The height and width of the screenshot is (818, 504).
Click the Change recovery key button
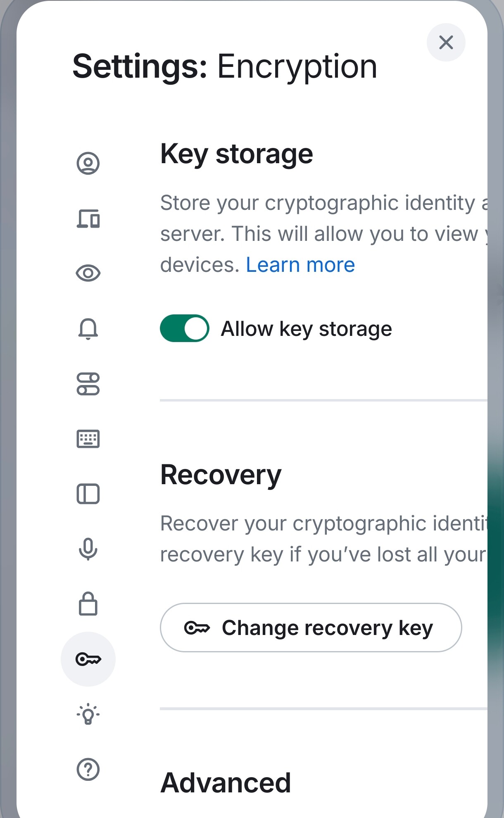(x=311, y=628)
